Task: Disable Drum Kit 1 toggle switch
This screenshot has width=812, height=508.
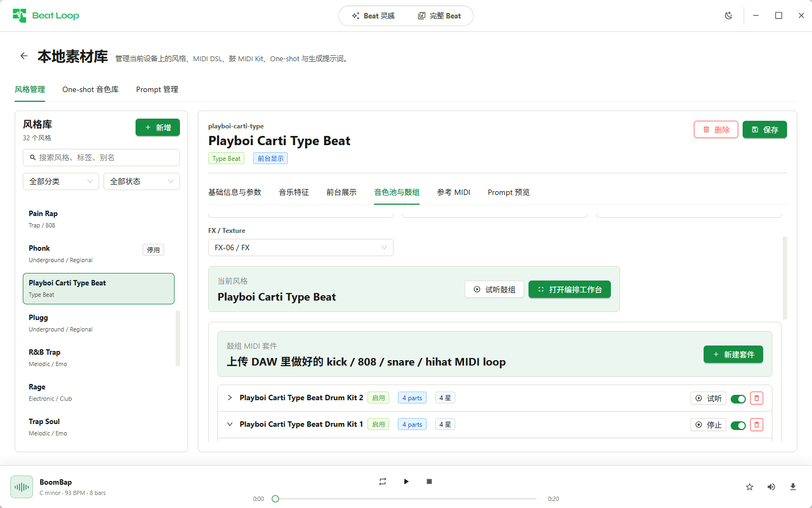Action: [x=738, y=426]
